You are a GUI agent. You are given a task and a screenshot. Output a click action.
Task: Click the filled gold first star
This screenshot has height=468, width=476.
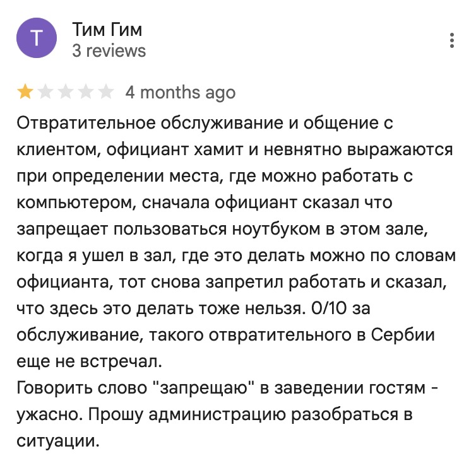point(25,92)
